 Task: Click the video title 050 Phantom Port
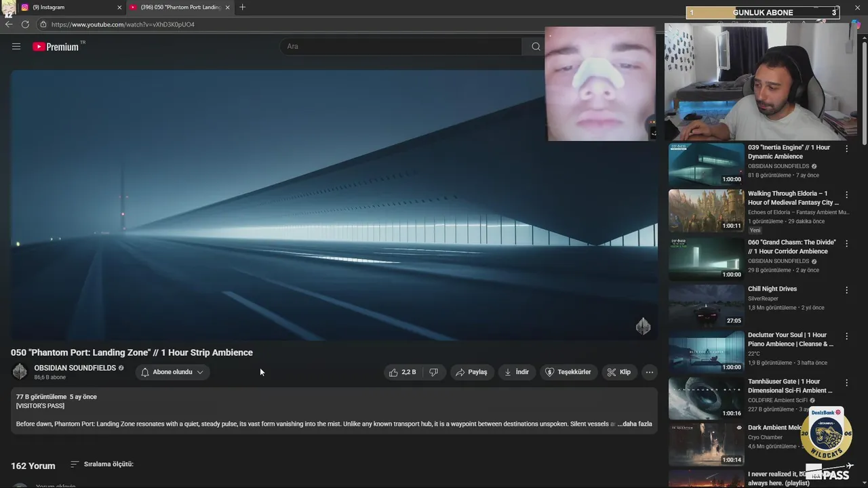[x=132, y=352]
